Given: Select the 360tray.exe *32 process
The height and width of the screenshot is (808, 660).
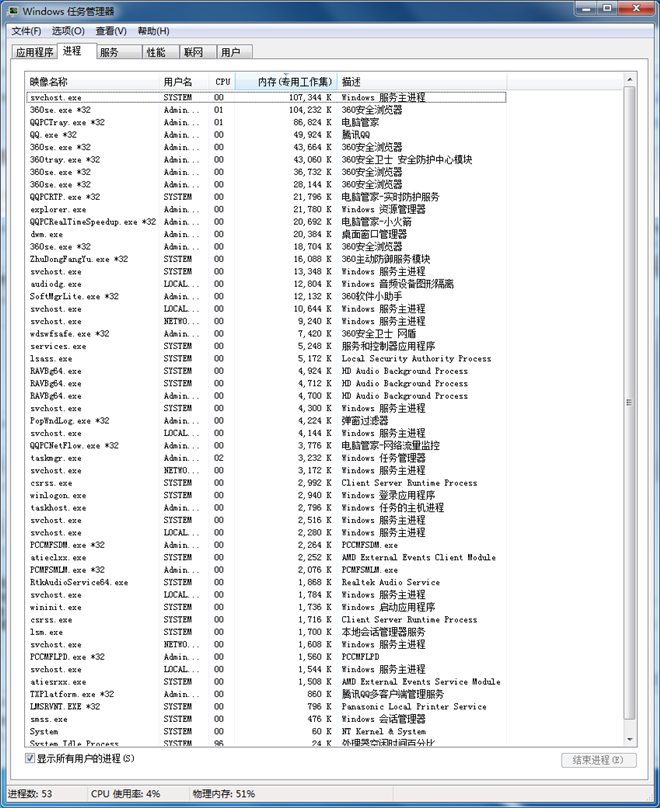Looking at the screenshot, I should [x=266, y=160].
